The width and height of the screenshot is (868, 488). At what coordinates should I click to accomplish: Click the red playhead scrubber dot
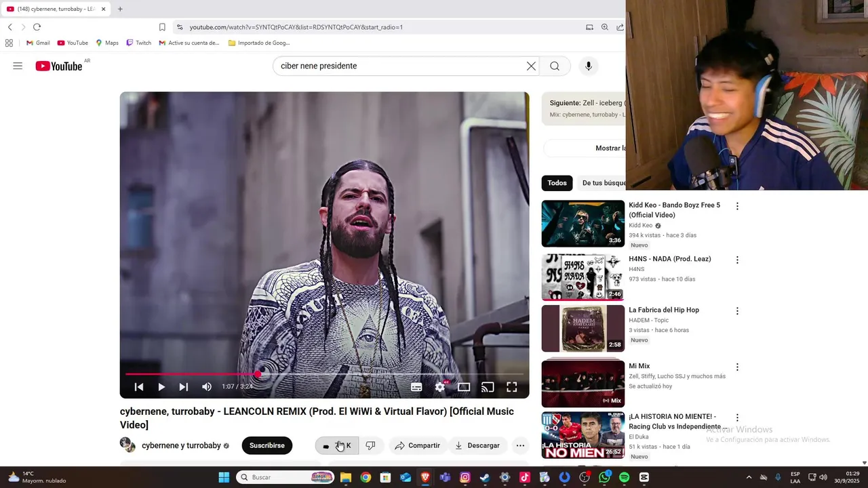pyautogui.click(x=258, y=374)
